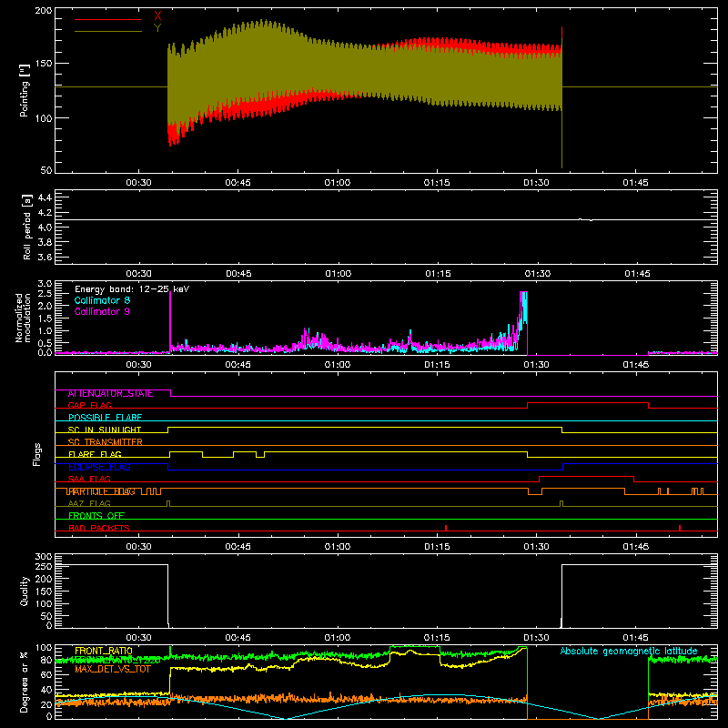This screenshot has width=728, height=728.
Task: Click 'Absolute geomagnetic latitude' legend label
Action: coord(629,651)
